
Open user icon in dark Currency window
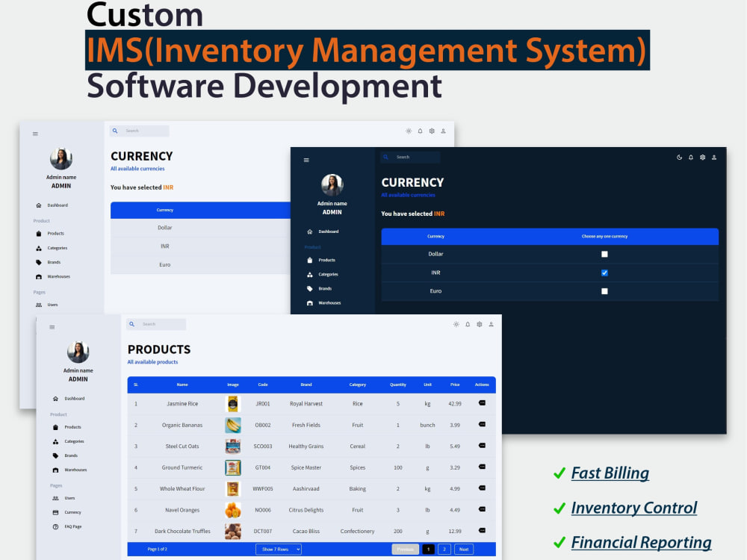coord(714,157)
